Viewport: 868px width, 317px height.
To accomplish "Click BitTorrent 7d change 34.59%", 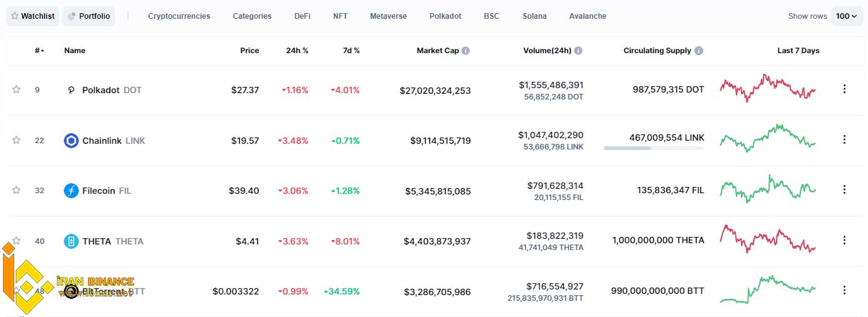I will (342, 291).
